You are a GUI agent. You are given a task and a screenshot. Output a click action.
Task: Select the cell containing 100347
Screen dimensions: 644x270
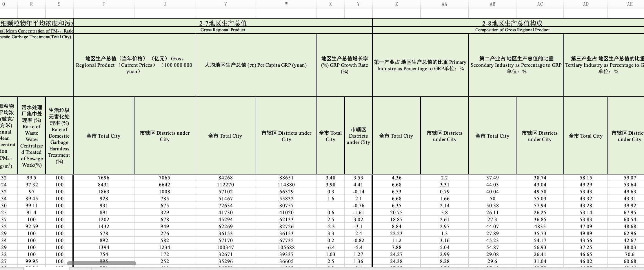(225, 247)
